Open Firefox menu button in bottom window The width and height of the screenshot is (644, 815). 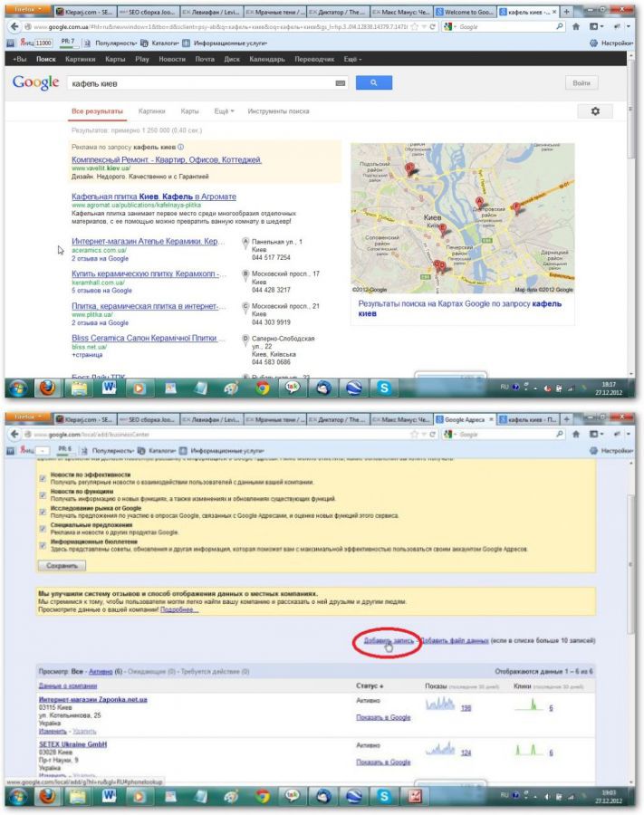[x=29, y=417]
